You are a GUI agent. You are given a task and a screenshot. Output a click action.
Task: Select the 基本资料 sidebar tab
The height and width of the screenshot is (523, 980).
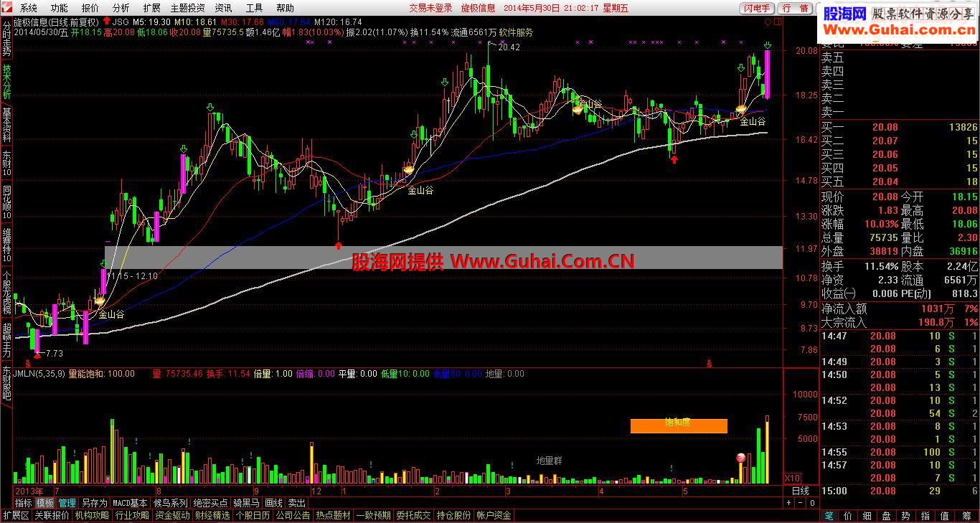[x=6, y=125]
